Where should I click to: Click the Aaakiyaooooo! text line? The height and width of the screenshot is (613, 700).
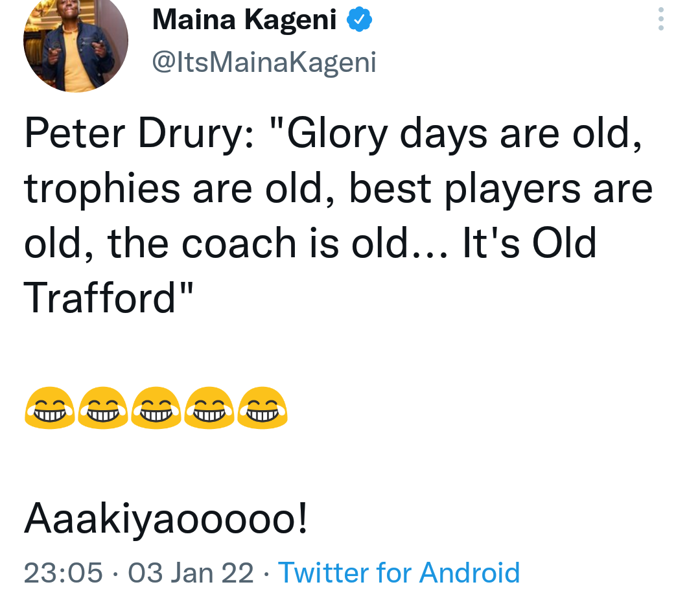[x=166, y=519]
